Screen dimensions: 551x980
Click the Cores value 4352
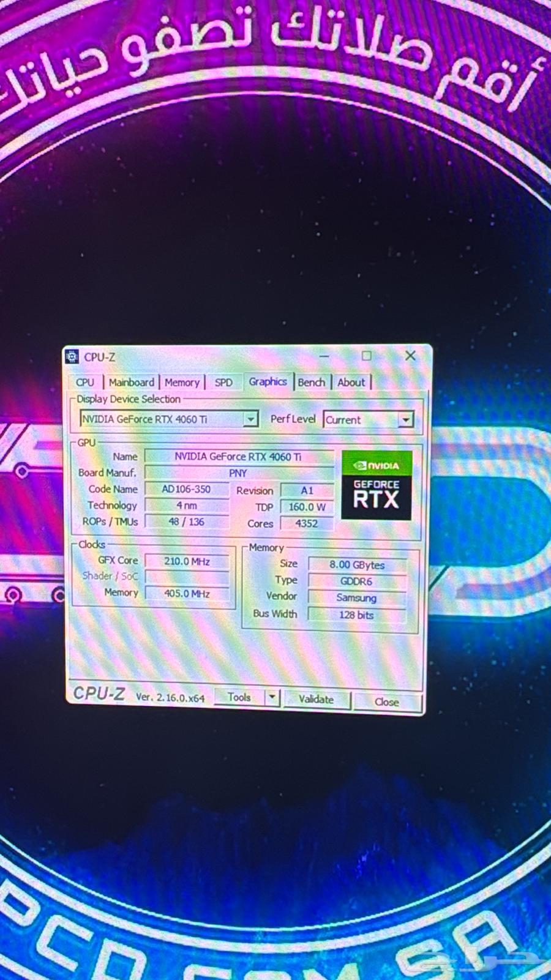pyautogui.click(x=307, y=523)
